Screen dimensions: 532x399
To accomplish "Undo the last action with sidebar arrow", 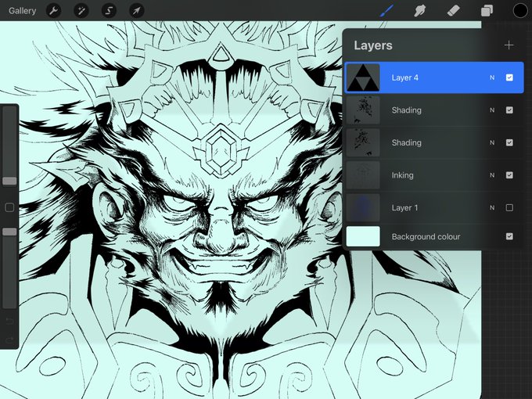I will point(9,321).
